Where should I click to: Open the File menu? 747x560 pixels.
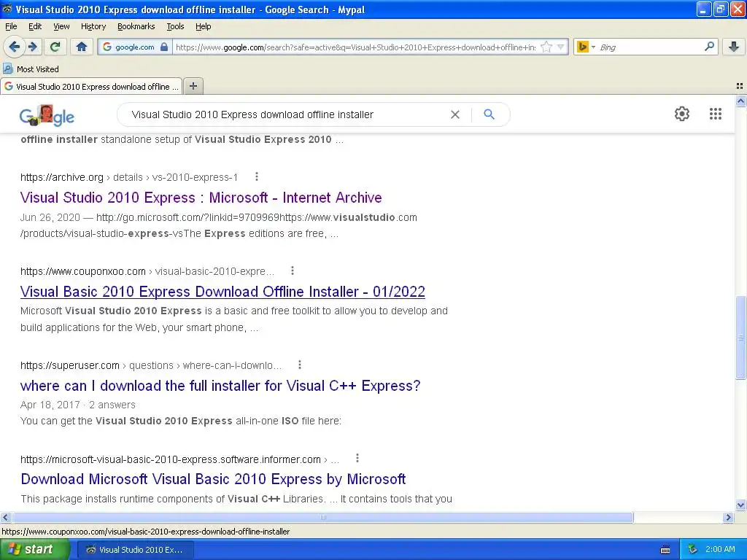[x=11, y=26]
